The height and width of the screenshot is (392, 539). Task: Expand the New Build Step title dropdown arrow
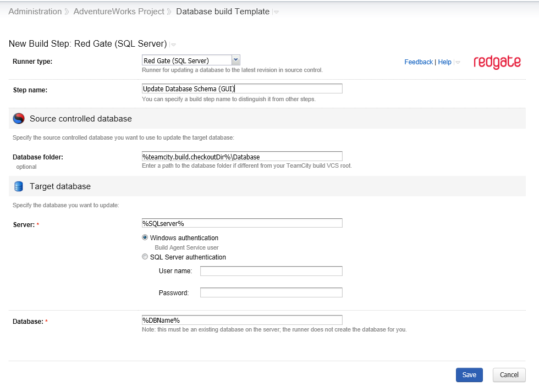coord(174,45)
